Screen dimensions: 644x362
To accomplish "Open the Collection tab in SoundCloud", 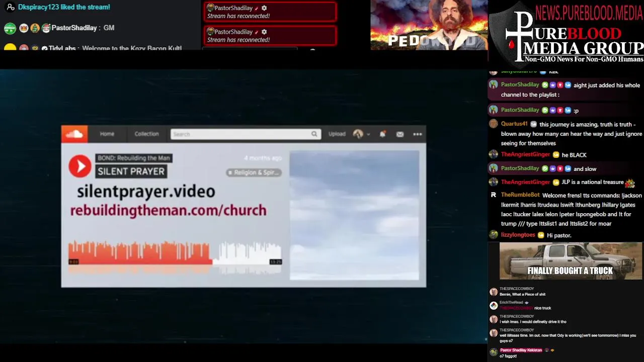I will (x=146, y=134).
